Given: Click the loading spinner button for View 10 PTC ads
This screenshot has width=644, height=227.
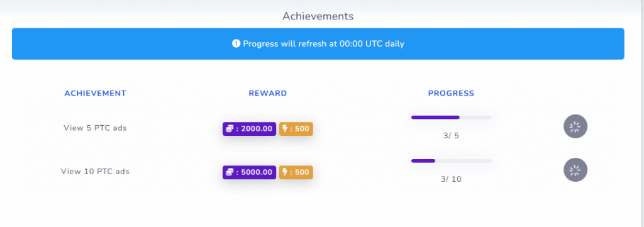Looking at the screenshot, I should point(575,170).
